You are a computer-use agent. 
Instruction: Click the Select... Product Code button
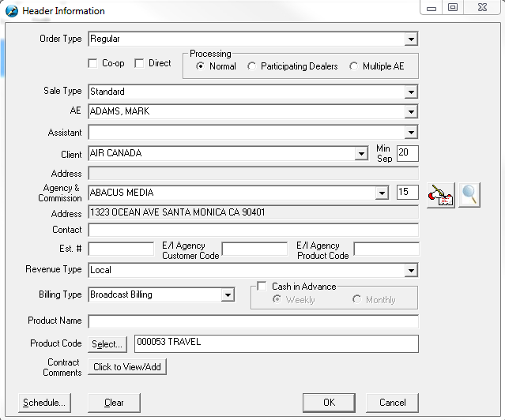tap(107, 344)
